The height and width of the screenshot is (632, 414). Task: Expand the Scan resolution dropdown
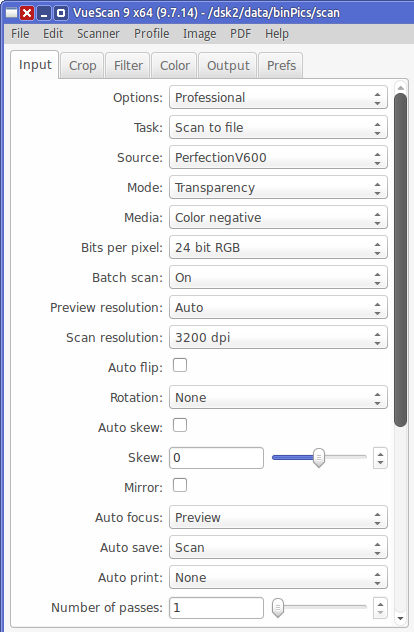(278, 338)
